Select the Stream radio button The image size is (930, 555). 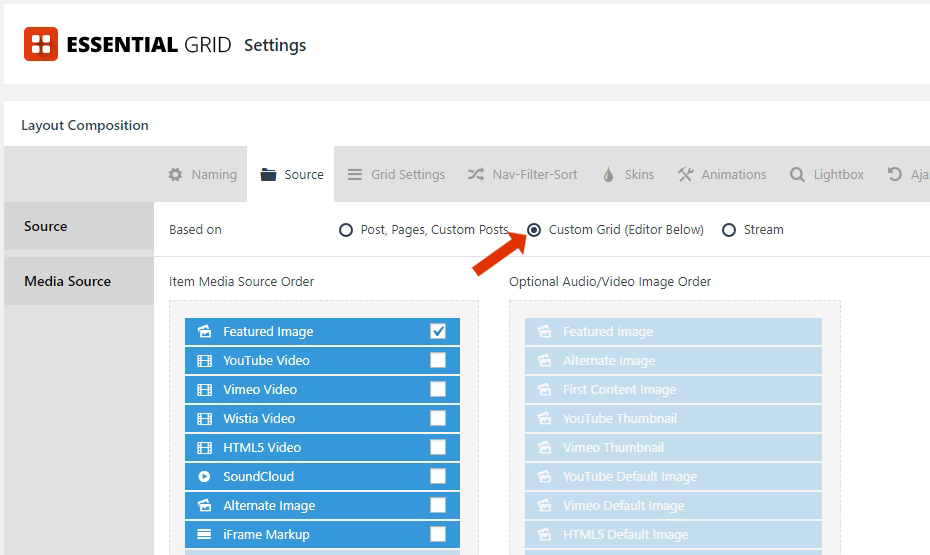[729, 229]
